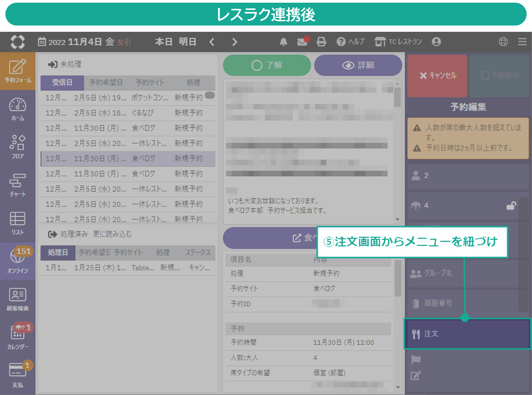This screenshot has height=395, width=532.
Task: Sort unprocessed list by 受信日
Action: [x=62, y=83]
